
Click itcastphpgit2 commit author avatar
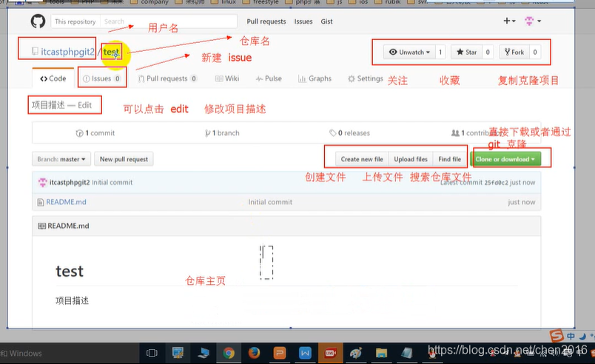click(42, 183)
